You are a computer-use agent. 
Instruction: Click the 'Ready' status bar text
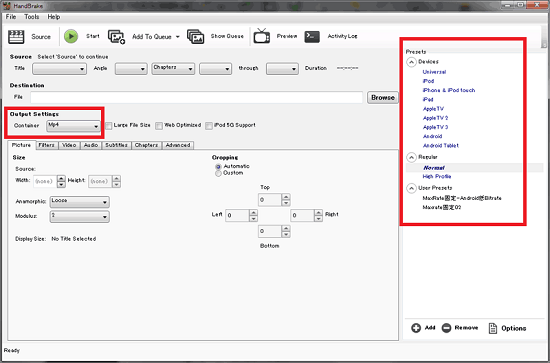coord(12,350)
